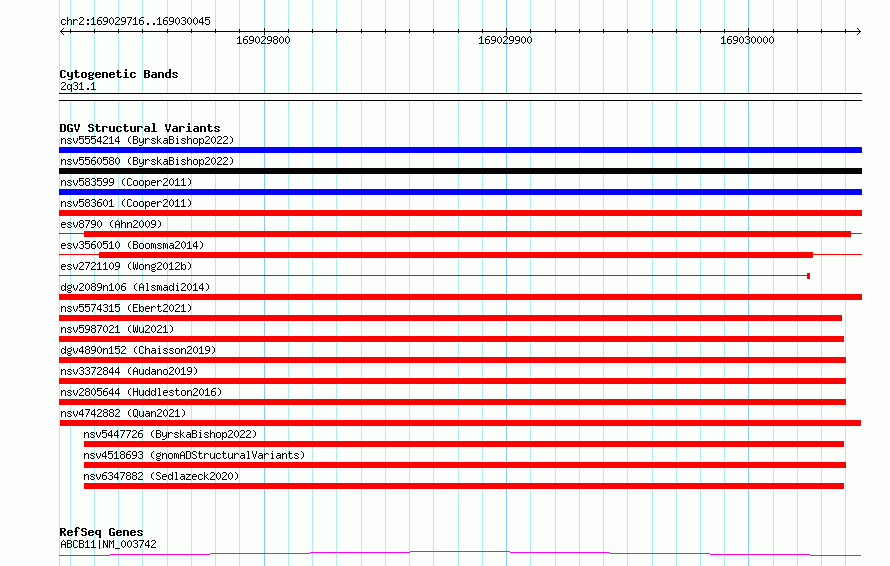Click the red bar for nsv5987021

[451, 339]
